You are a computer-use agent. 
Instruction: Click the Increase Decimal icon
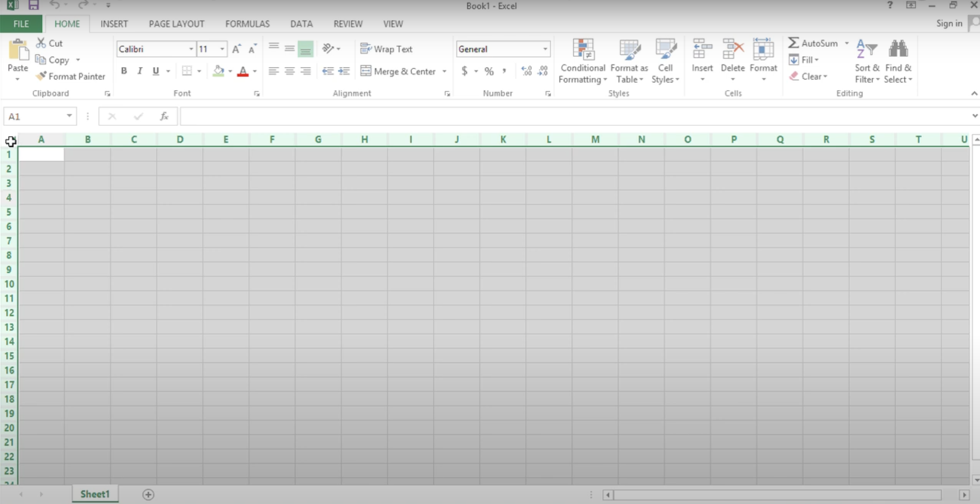[526, 71]
